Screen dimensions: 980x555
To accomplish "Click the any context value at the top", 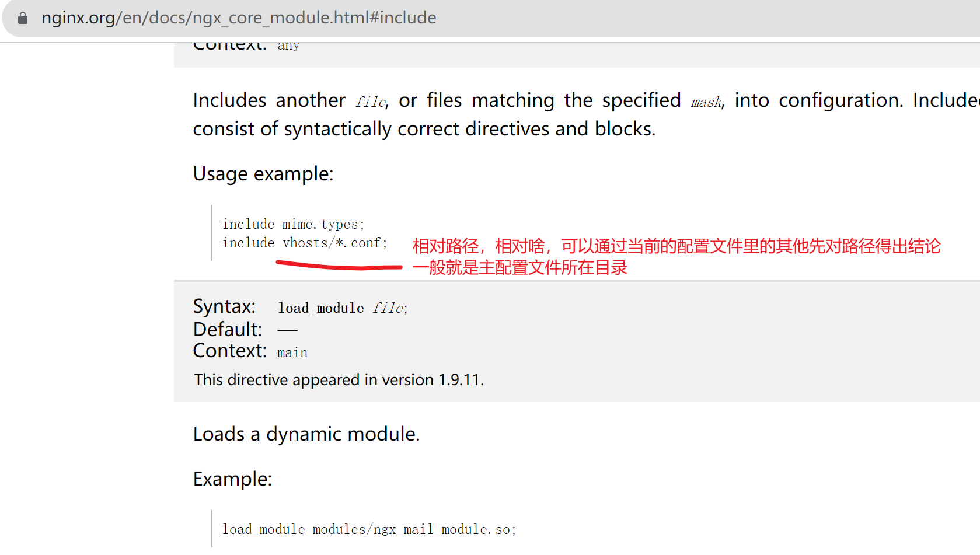I will coord(288,44).
